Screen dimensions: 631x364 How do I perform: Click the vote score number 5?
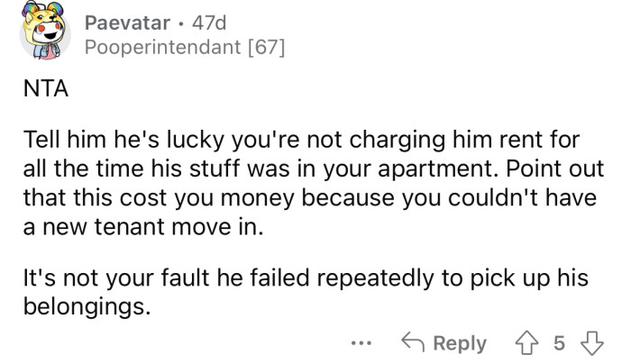click(560, 343)
